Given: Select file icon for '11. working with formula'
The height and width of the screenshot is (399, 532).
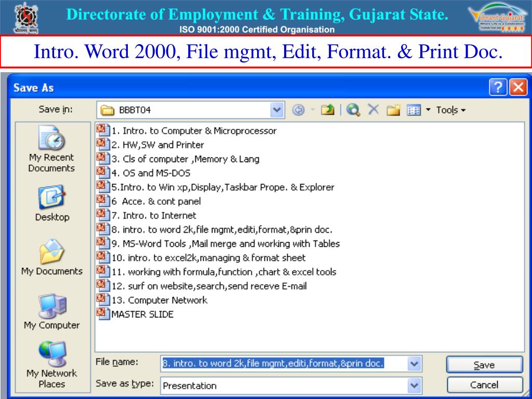Looking at the screenshot, I should (x=103, y=271).
